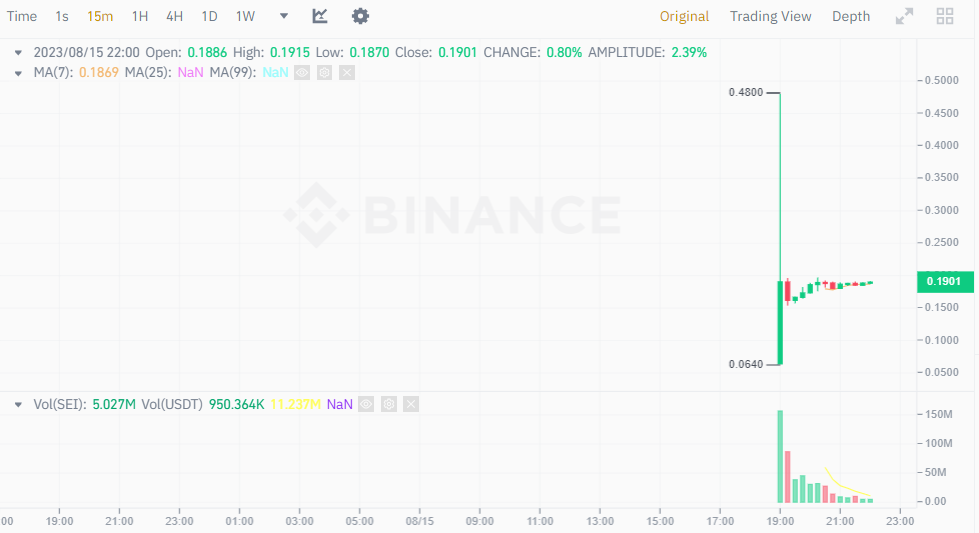Image resolution: width=979 pixels, height=533 pixels.
Task: Remove the MA indicator
Action: click(x=347, y=72)
